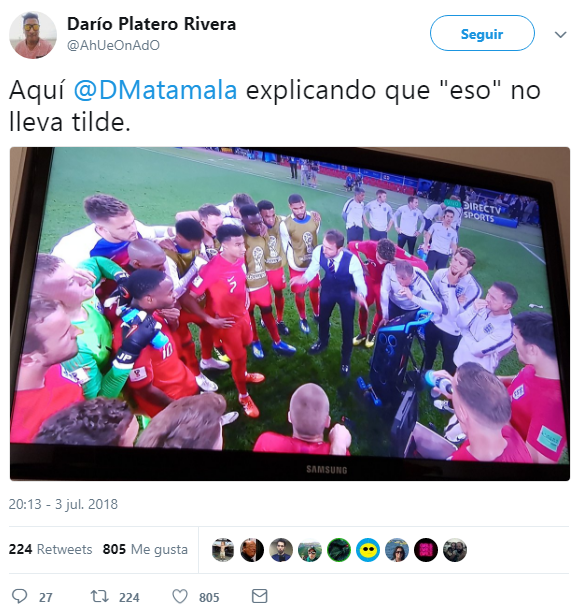Viewport: 585px width, 615px height.
Task: Open Darío Platero Rivera's profile picture
Action: point(33,35)
